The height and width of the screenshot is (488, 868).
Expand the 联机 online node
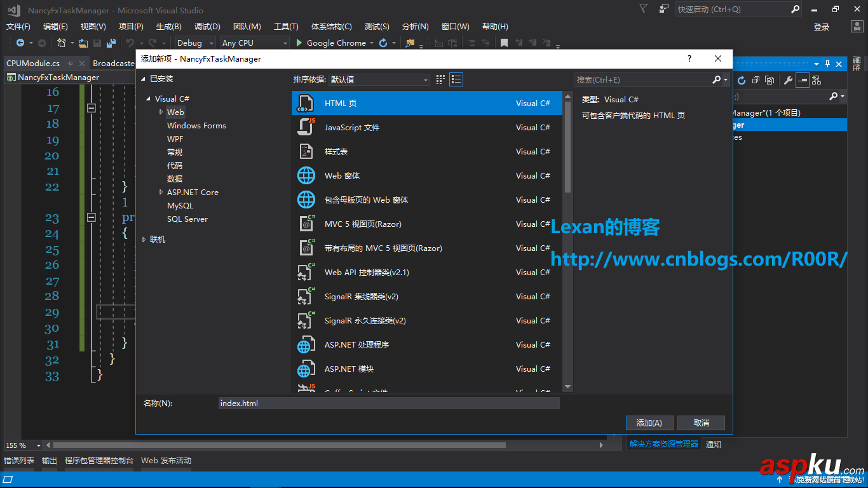point(144,239)
